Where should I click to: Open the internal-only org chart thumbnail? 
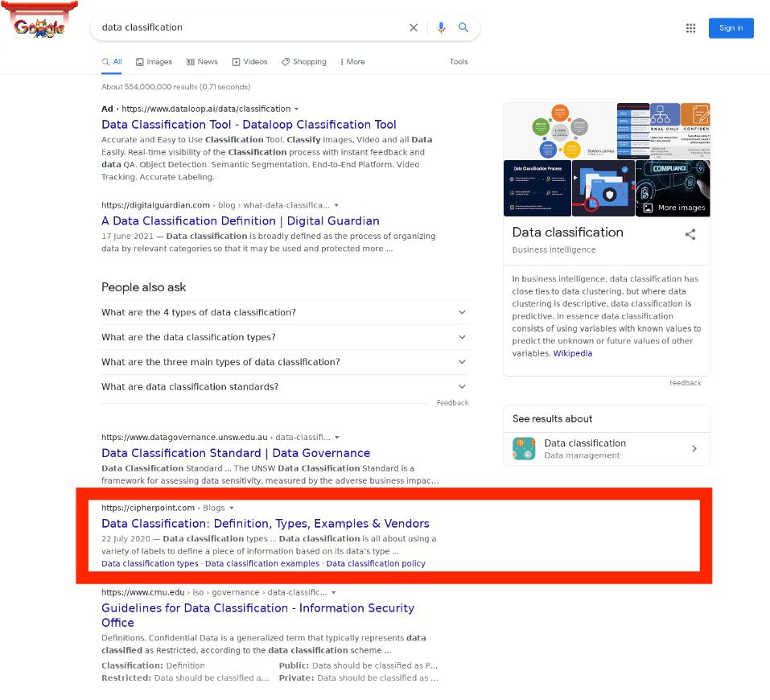(x=665, y=130)
